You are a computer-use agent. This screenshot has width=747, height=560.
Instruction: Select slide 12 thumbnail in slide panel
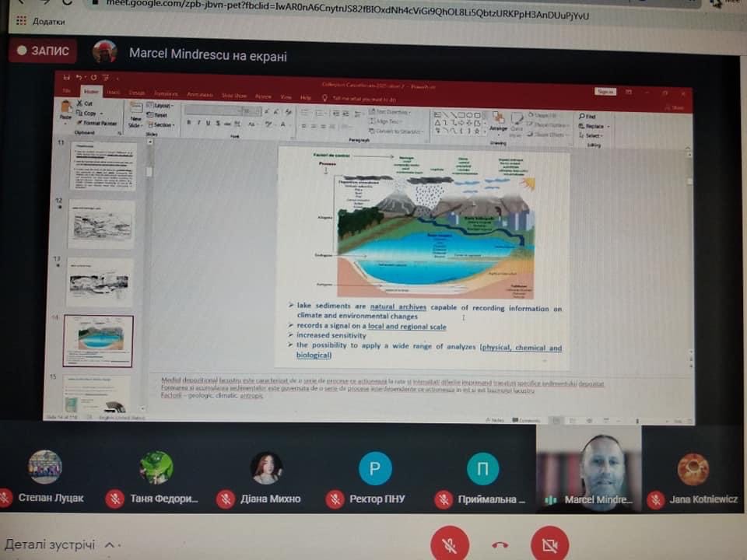102,224
